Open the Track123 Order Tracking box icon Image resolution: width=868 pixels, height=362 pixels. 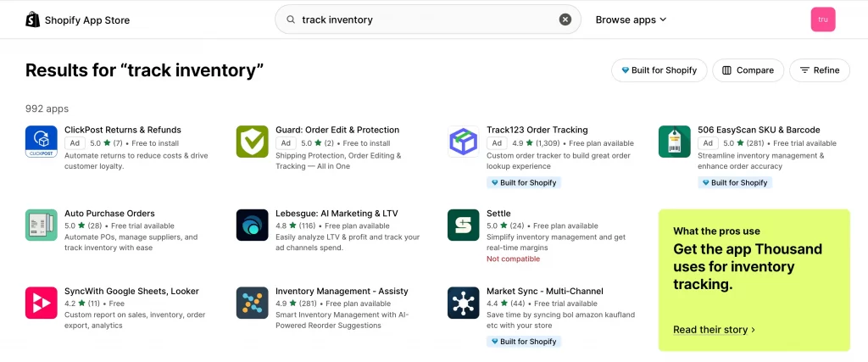coord(464,142)
